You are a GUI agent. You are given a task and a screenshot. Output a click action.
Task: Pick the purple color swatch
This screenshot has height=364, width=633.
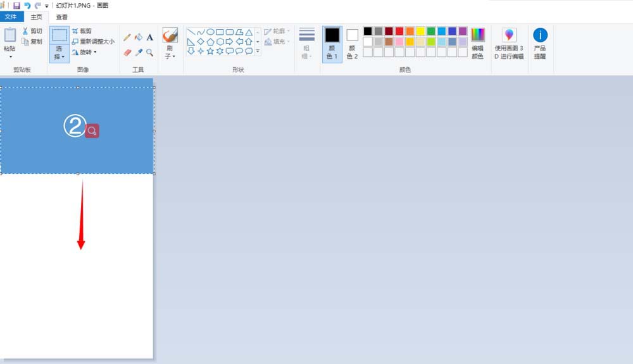(x=463, y=31)
